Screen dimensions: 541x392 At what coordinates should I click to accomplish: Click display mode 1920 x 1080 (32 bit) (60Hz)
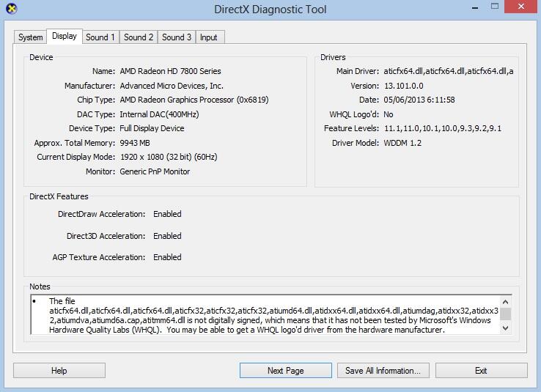(169, 158)
